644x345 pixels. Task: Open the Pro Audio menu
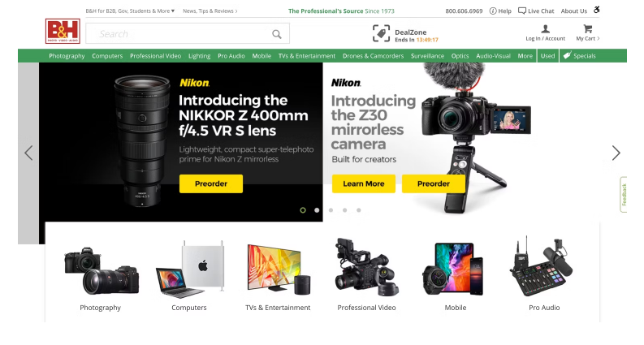tap(231, 56)
